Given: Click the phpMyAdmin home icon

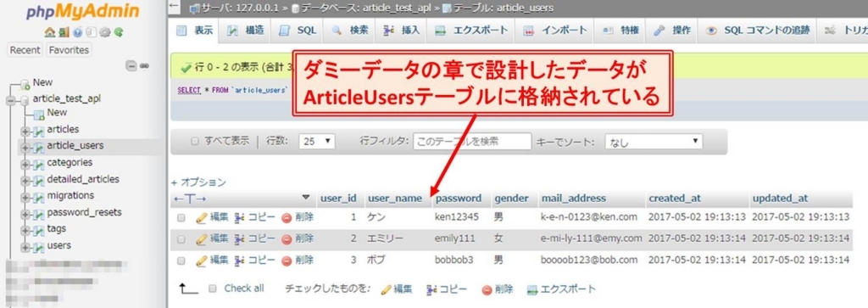Looking at the screenshot, I should [49, 32].
